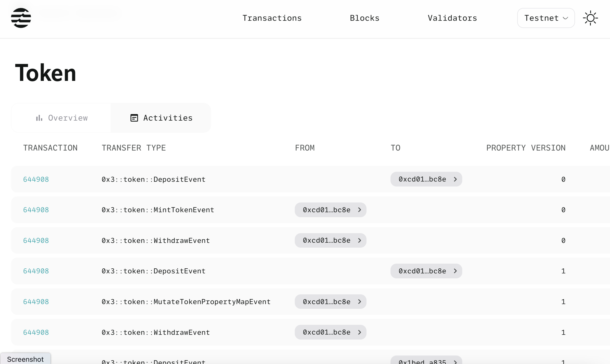Viewport: 610px width, 364px height.
Task: Open the Testnet network dropdown
Action: (x=546, y=18)
